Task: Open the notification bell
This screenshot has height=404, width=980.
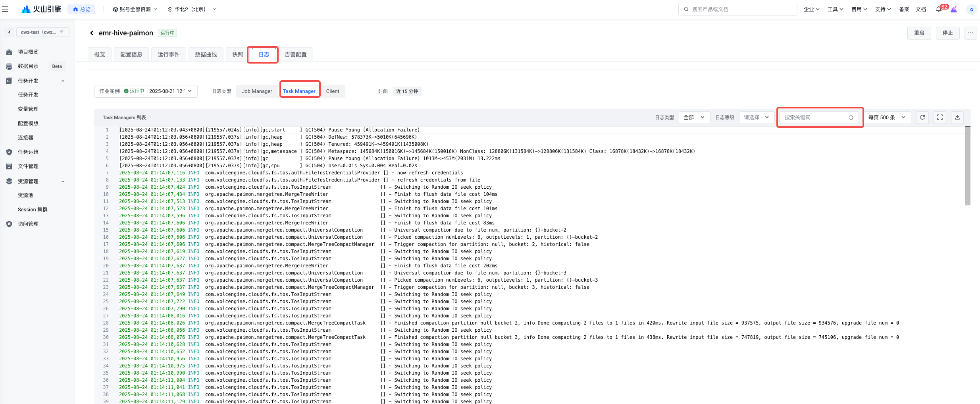Action: 939,10
